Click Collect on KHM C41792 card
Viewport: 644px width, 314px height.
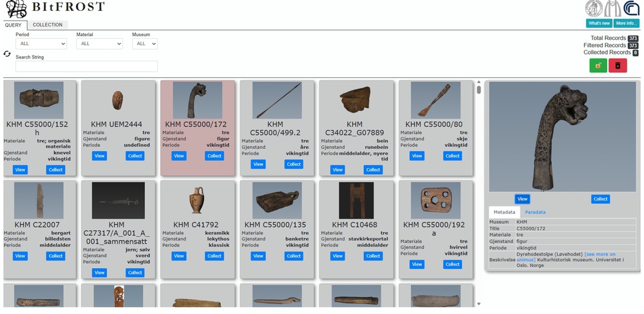214,256
